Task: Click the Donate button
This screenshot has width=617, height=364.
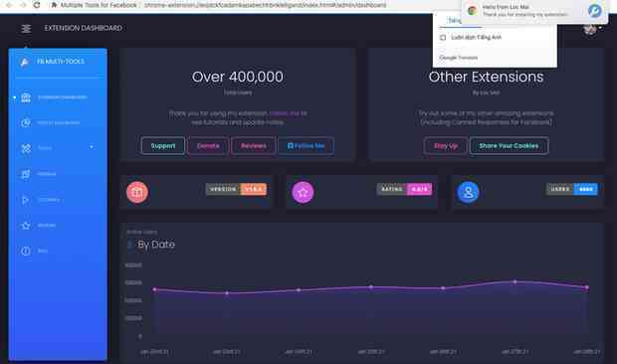Action: (208, 146)
